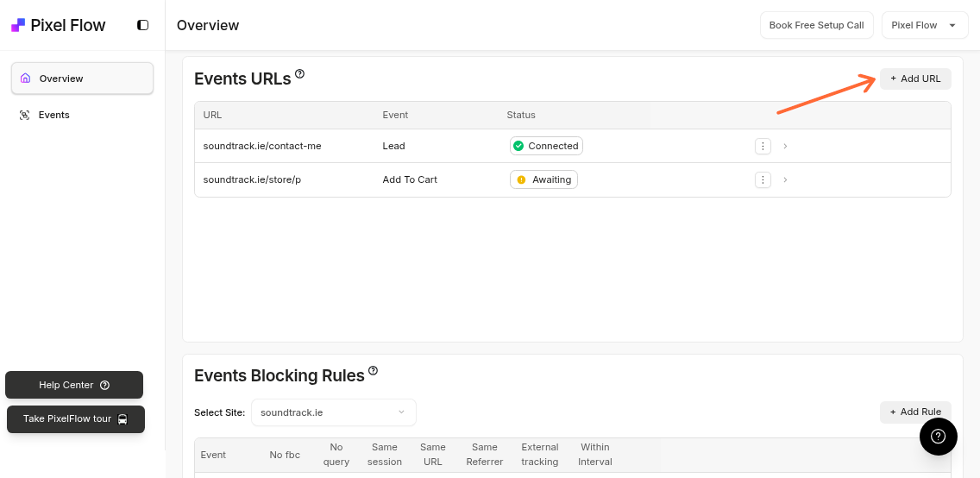Click the Add URL button
The height and width of the screenshot is (478, 980).
click(915, 79)
